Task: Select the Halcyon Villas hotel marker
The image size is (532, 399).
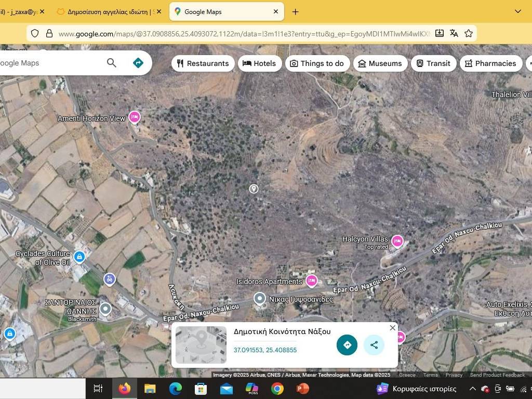Action: pos(397,241)
